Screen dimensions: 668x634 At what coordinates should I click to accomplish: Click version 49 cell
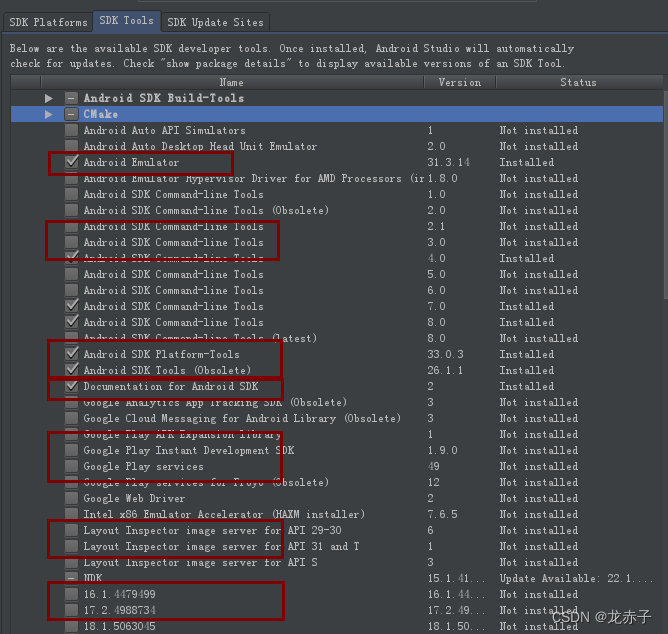[x=434, y=467]
